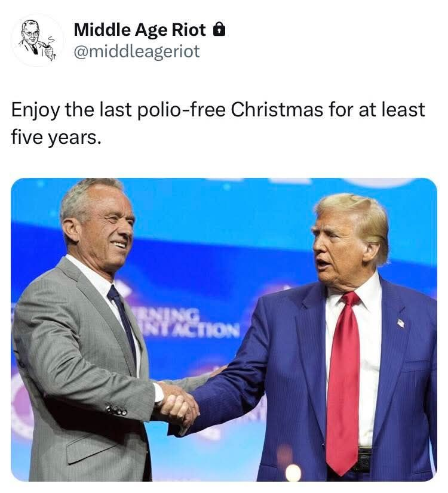Click the black belt on the blue-suited man

364,460
